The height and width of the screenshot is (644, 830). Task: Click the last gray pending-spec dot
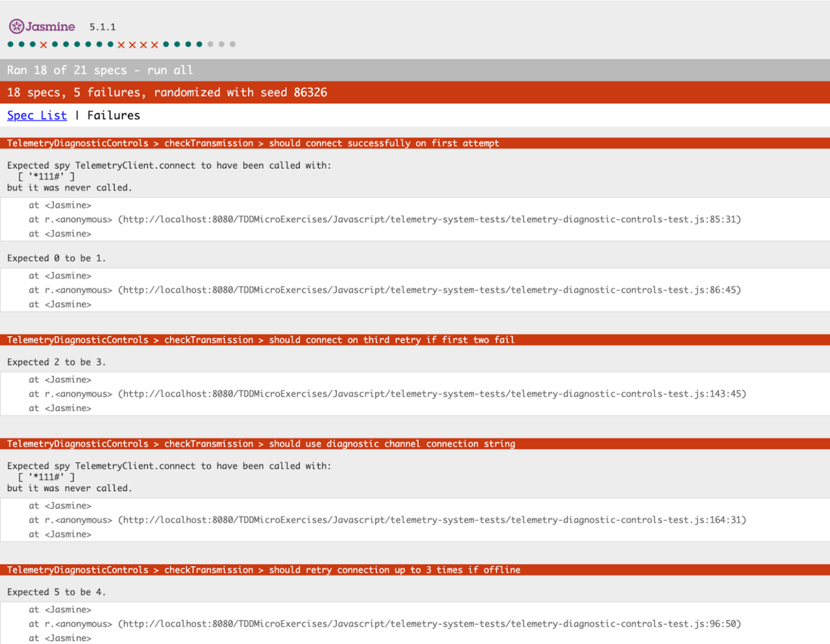pos(232,44)
